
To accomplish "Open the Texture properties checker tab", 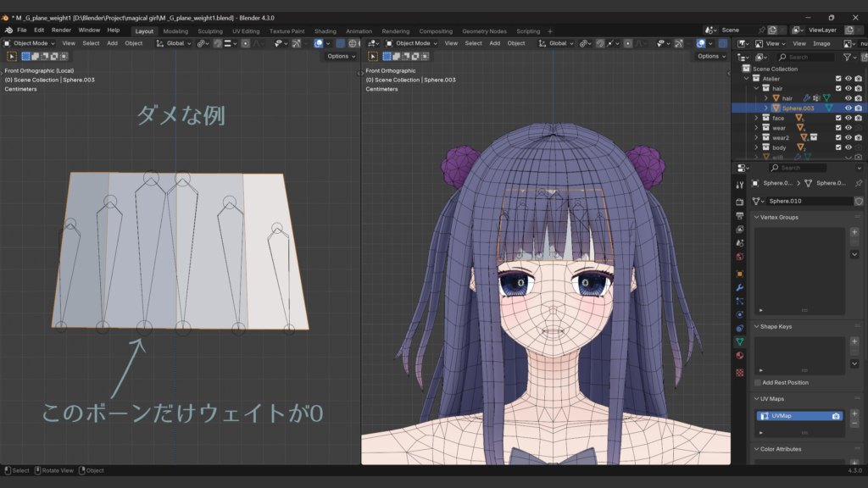I will pyautogui.click(x=740, y=371).
